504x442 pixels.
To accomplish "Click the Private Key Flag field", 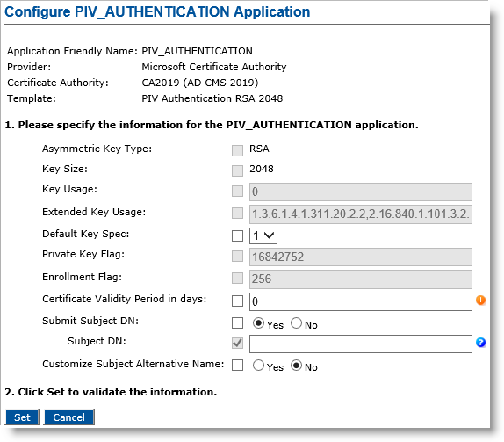I will tap(361, 257).
